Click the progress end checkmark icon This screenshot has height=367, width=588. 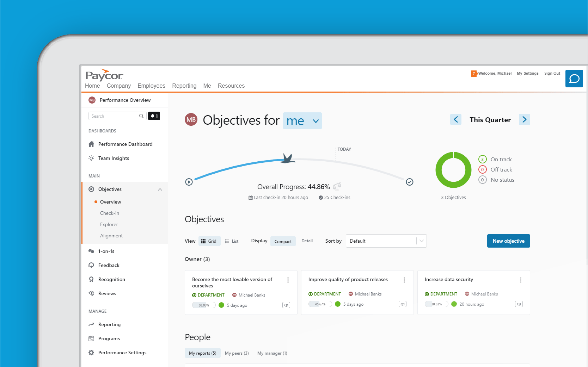coord(410,182)
